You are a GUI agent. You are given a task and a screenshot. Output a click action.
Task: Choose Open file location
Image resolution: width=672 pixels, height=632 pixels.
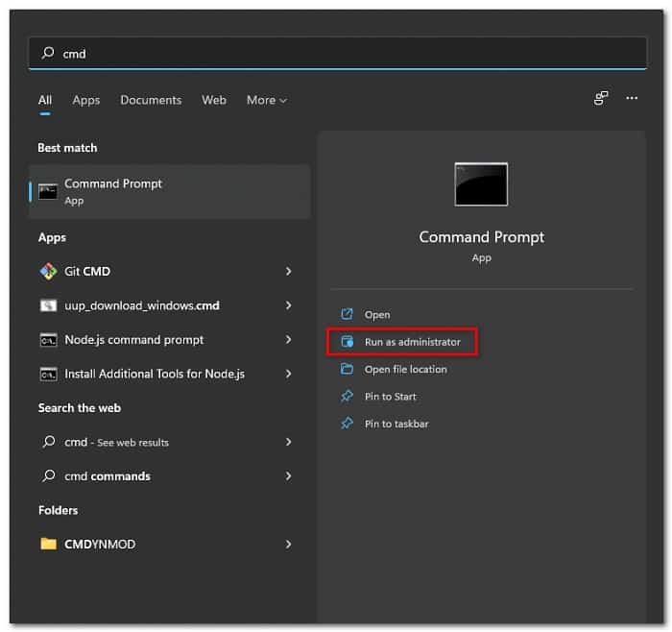point(405,369)
